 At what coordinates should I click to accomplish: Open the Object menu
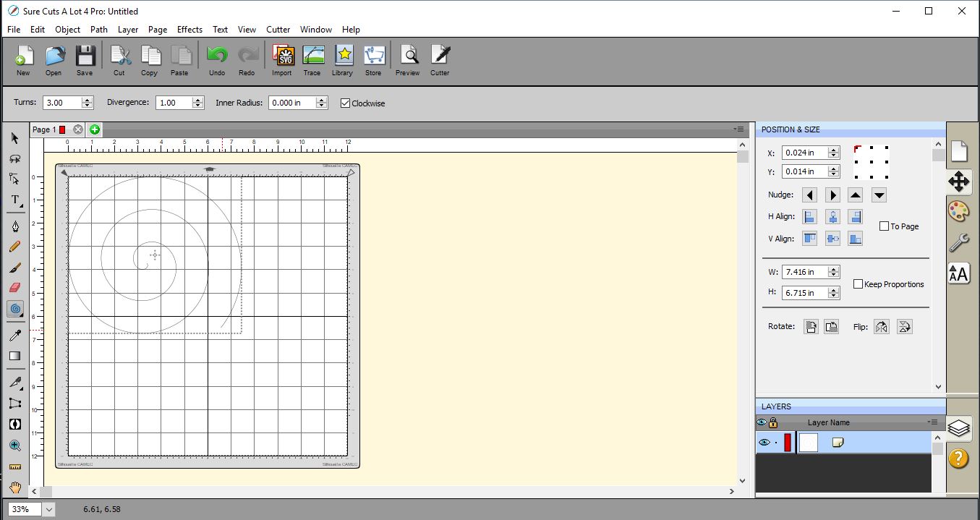click(x=68, y=30)
